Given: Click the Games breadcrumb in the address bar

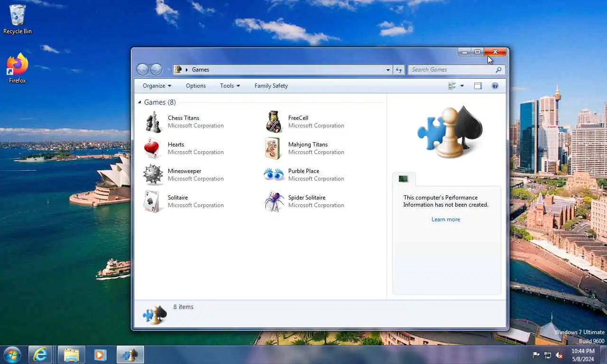Looking at the screenshot, I should click(201, 70).
